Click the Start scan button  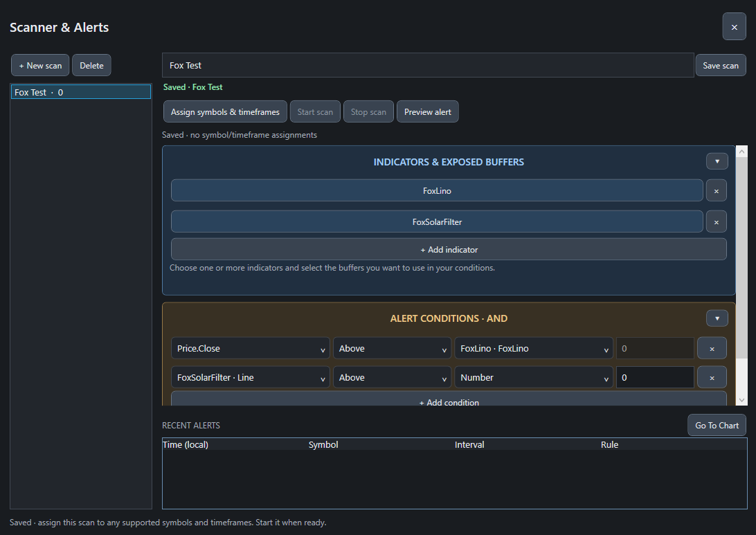click(x=315, y=112)
